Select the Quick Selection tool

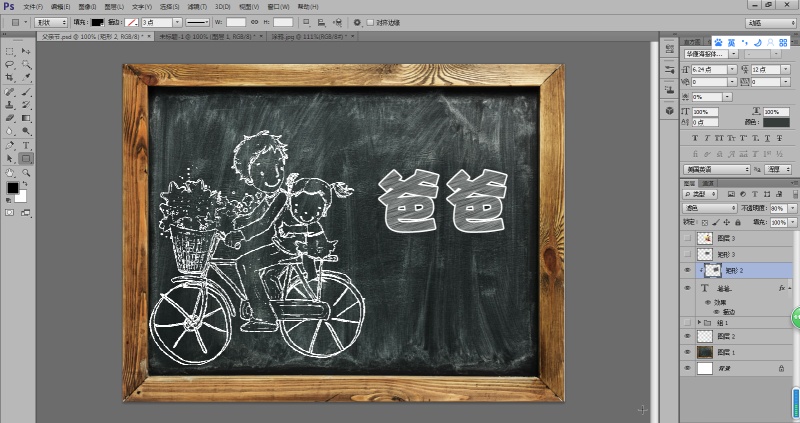pos(26,64)
